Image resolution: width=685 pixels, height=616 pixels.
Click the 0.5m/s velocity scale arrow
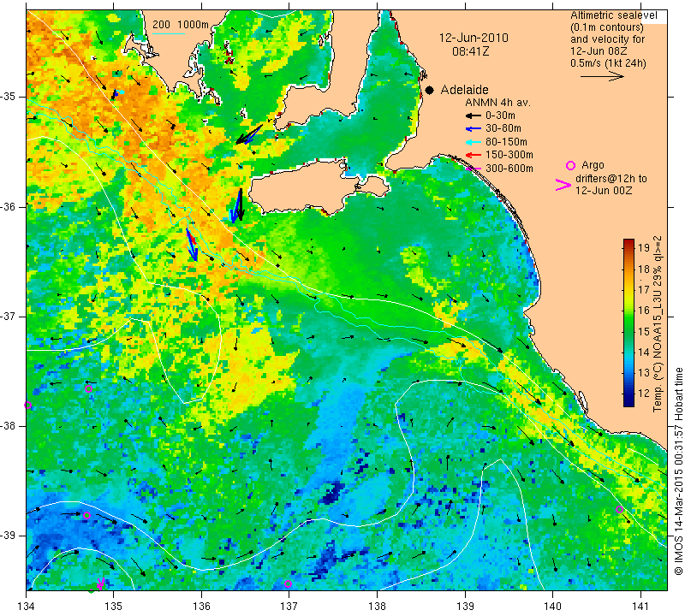click(x=602, y=76)
